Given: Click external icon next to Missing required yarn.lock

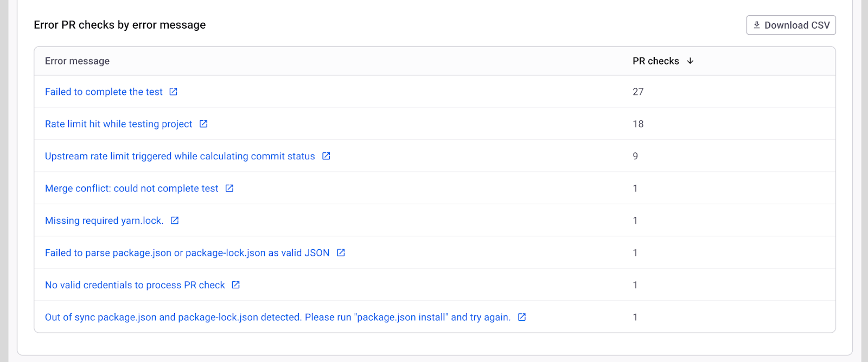Looking at the screenshot, I should 175,221.
